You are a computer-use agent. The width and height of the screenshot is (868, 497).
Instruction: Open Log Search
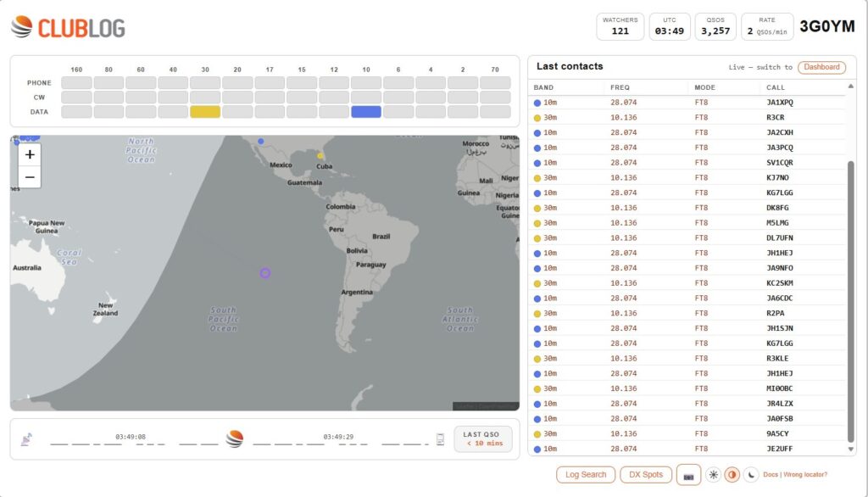586,475
